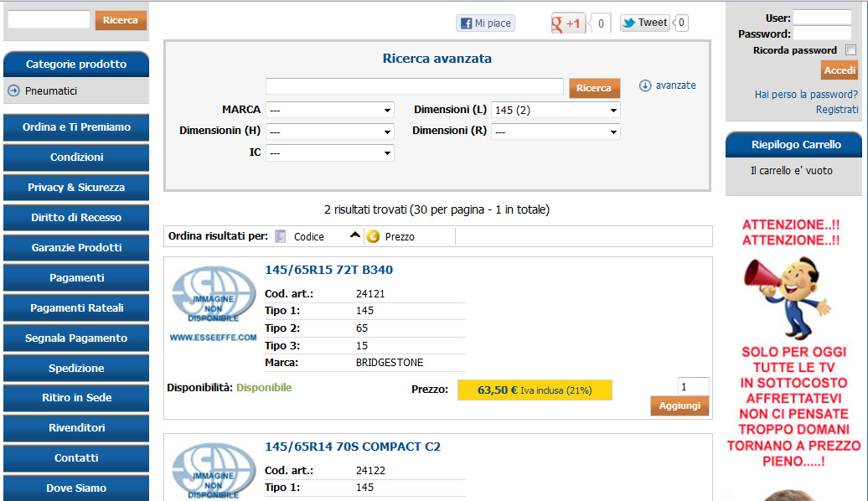Open Ritiro in Sede page

[76, 397]
